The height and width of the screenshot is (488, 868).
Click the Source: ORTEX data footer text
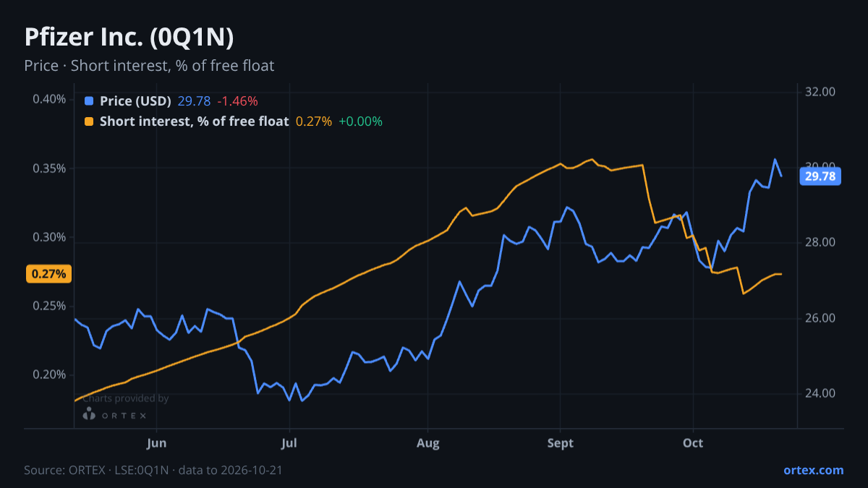point(153,470)
